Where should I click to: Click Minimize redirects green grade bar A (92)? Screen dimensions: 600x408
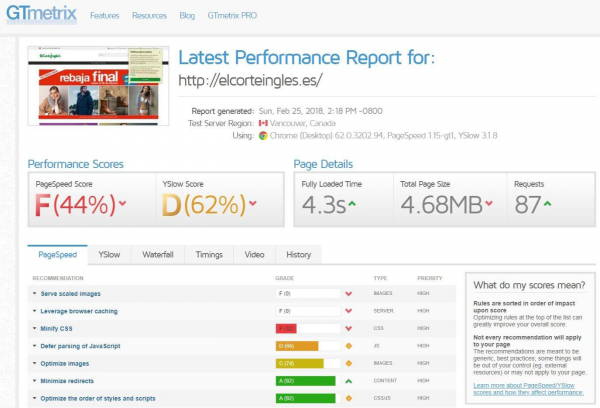click(x=305, y=381)
